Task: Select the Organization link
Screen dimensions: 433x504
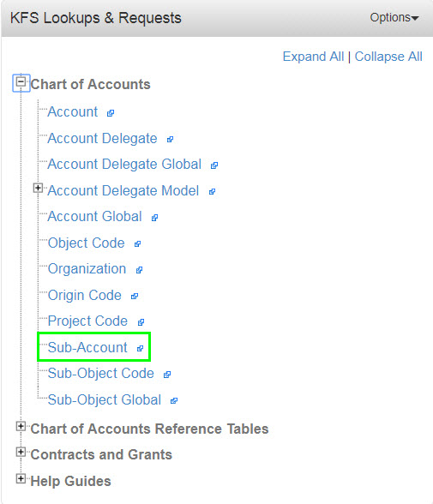Action: coord(87,269)
